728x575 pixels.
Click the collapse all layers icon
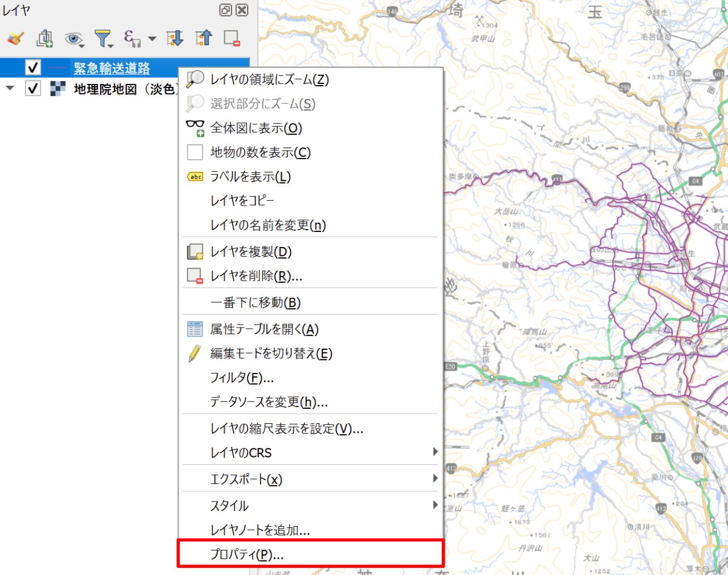pos(204,38)
